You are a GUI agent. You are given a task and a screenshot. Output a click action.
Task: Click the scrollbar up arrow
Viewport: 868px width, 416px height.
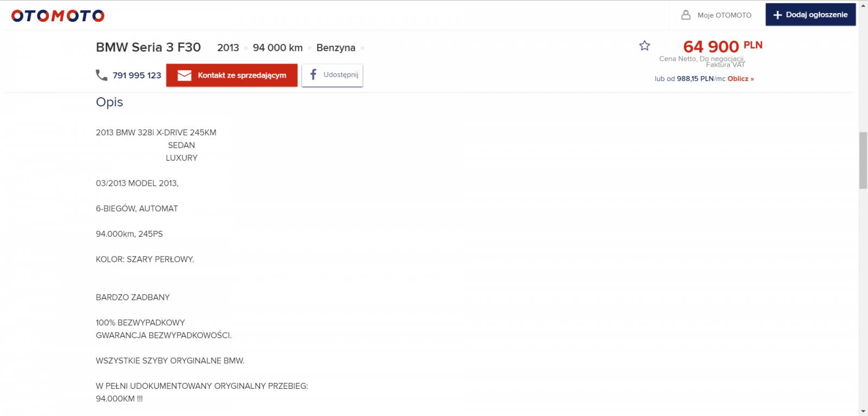coord(863,5)
